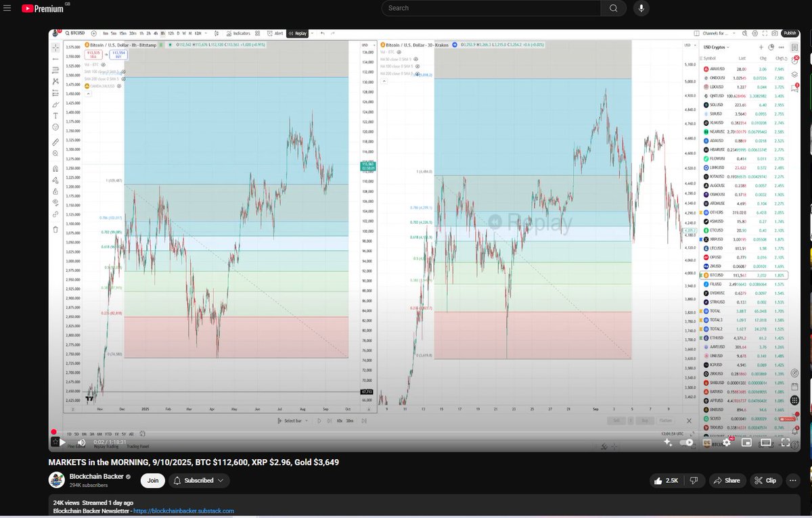This screenshot has width=812, height=518.
Task: Select the measure ruler tool
Action: (x=55, y=142)
